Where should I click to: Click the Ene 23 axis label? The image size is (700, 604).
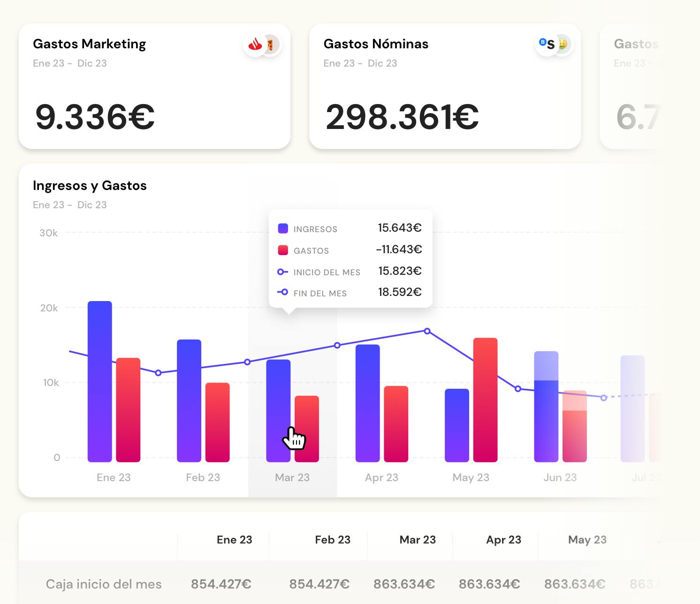(x=114, y=477)
